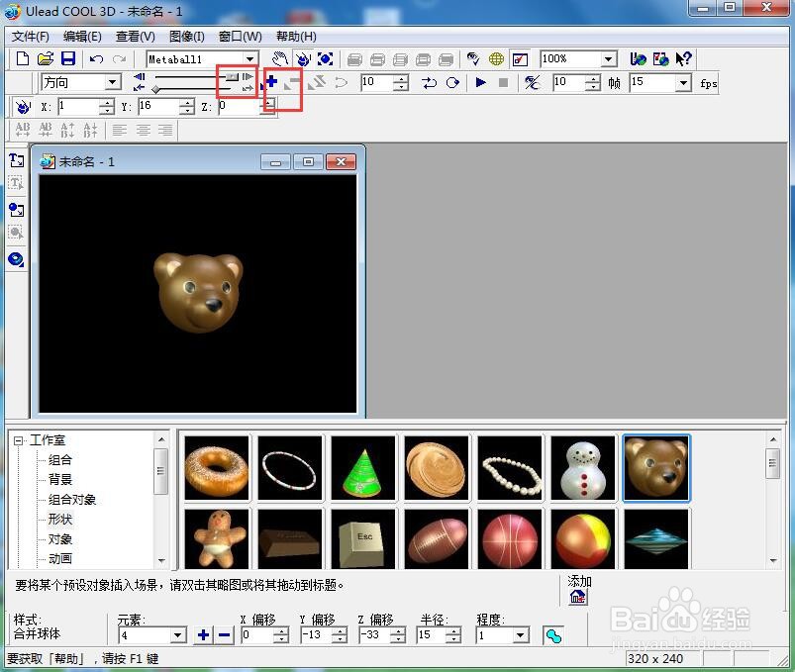Add a metaball element with plus button

click(203, 635)
